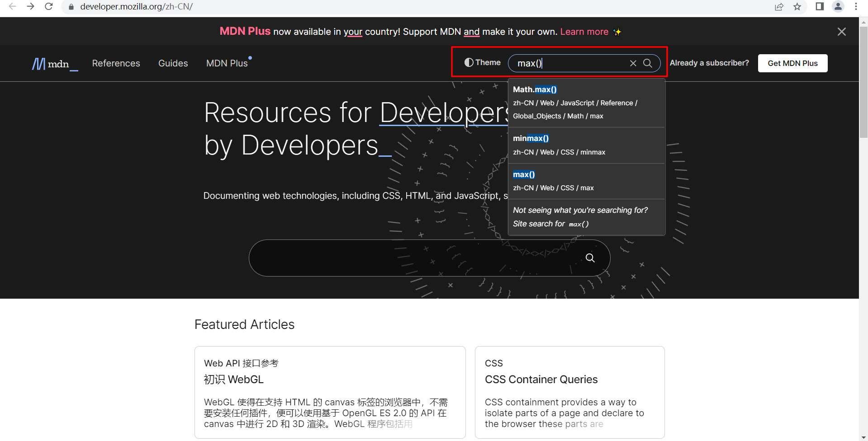Click the scrollbar down arrow
This screenshot has height=441, width=868.
click(x=864, y=437)
